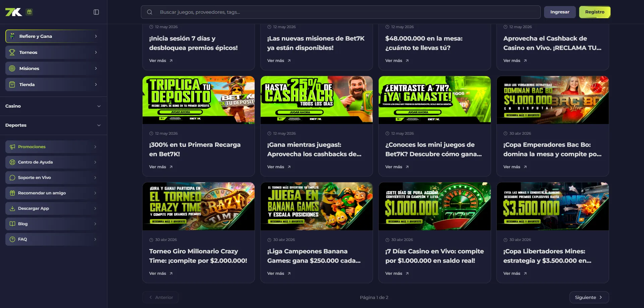The image size is (644, 308).
Task: Click chevron on Centro de Ayuda row
Action: tap(95, 162)
